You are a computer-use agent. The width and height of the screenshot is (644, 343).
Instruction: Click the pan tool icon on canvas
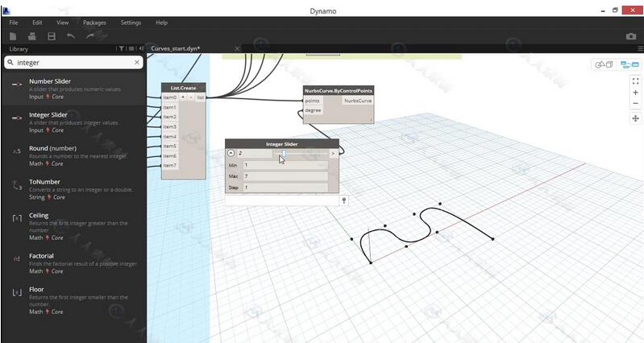tap(635, 118)
